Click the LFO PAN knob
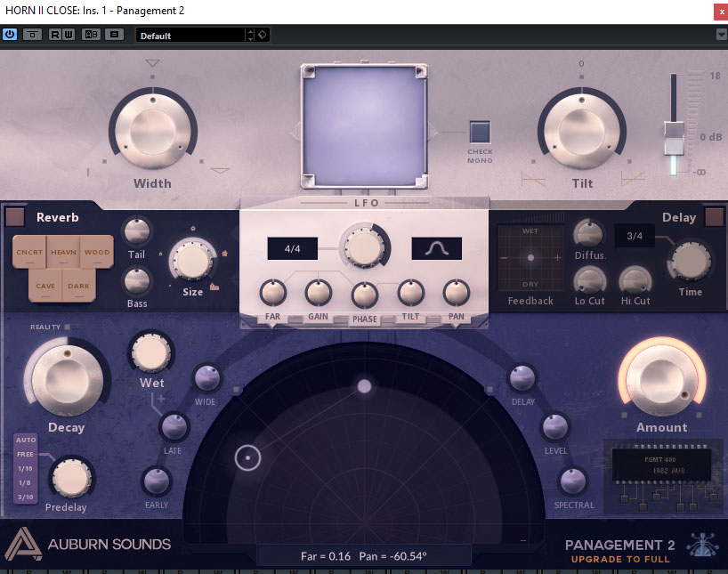728x574 pixels. pos(457,293)
